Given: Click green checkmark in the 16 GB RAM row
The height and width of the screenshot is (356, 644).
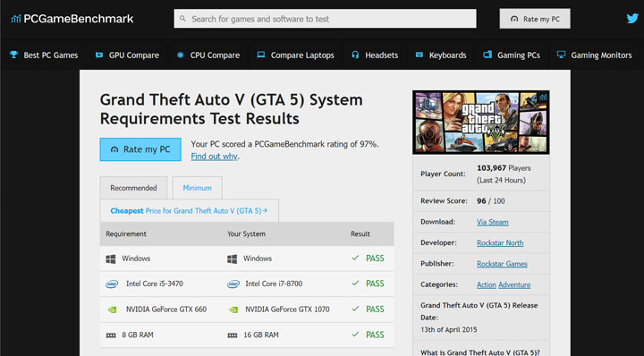Looking at the screenshot, I should coord(355,335).
